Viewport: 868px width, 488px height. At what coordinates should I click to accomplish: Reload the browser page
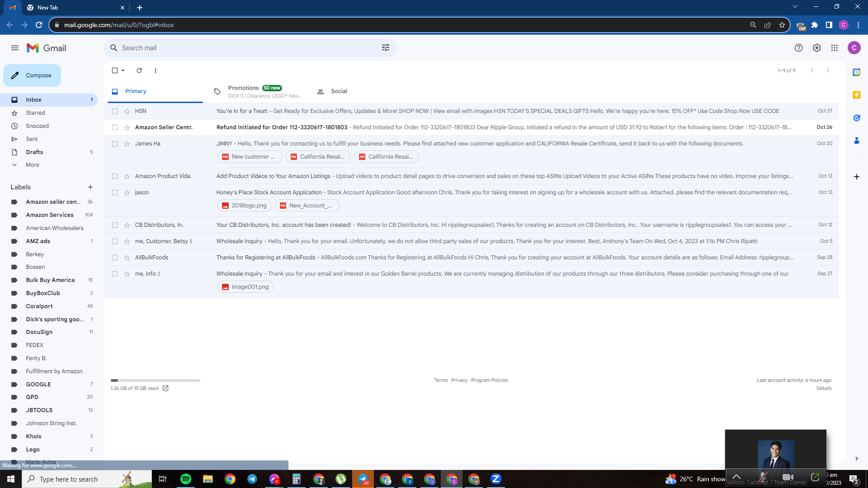39,25
